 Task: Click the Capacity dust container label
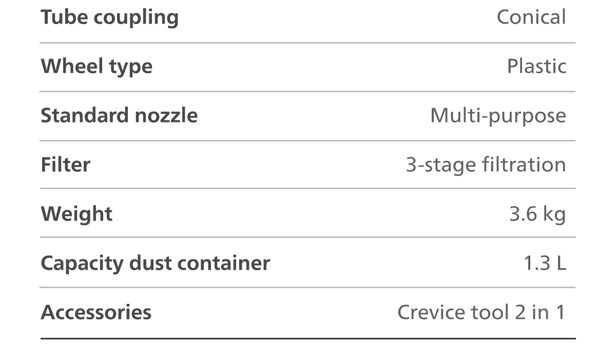coord(155,263)
